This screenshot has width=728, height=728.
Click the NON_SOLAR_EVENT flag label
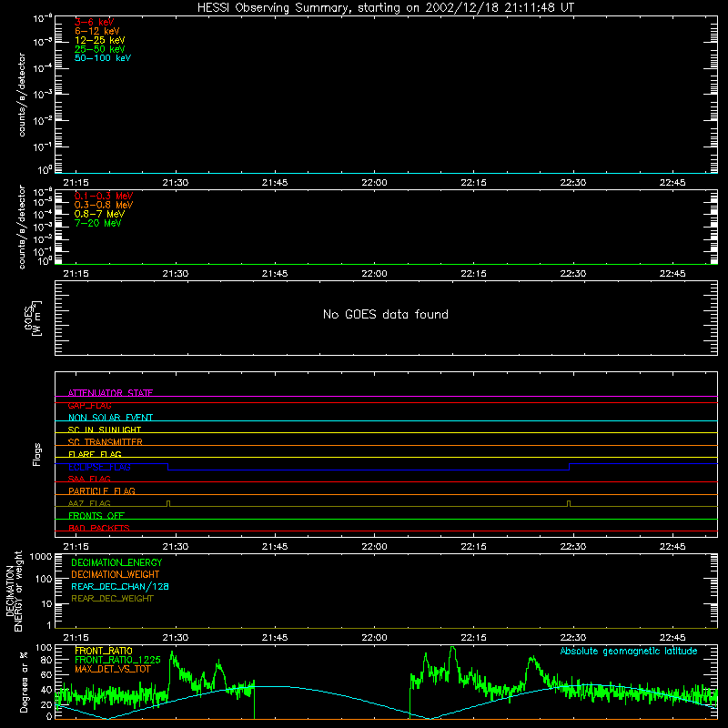pyautogui.click(x=110, y=418)
